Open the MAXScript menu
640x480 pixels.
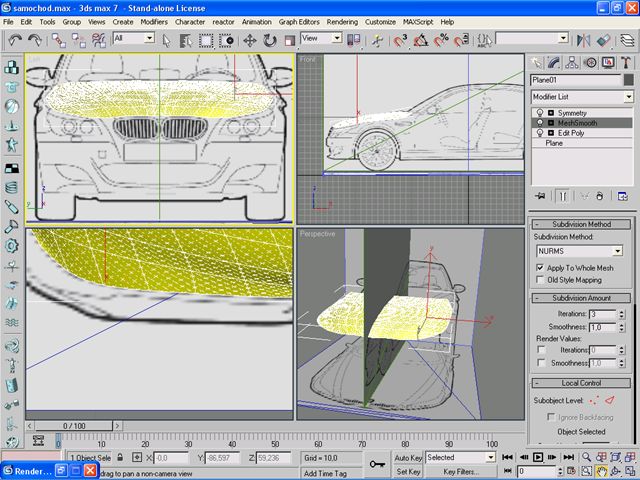click(x=418, y=22)
